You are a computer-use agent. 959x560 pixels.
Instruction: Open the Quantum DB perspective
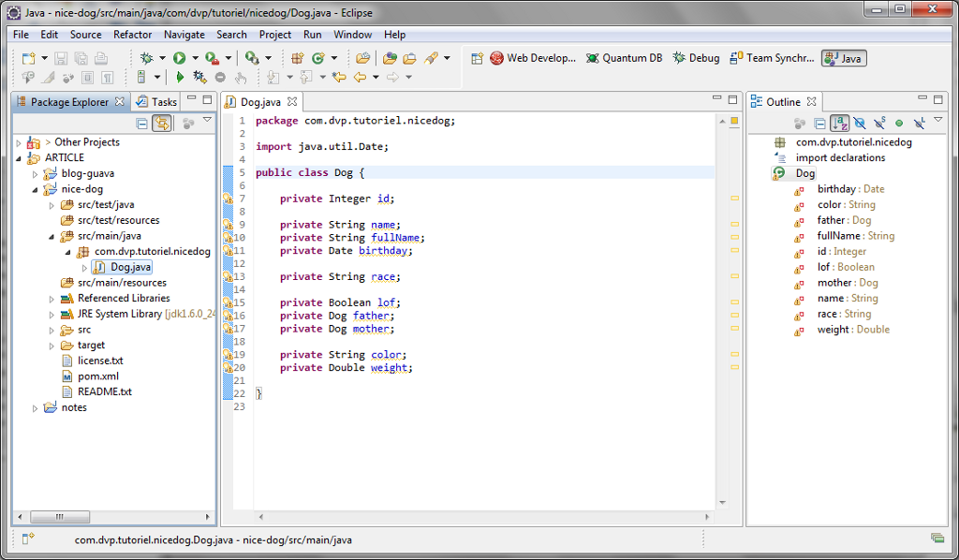(624, 58)
